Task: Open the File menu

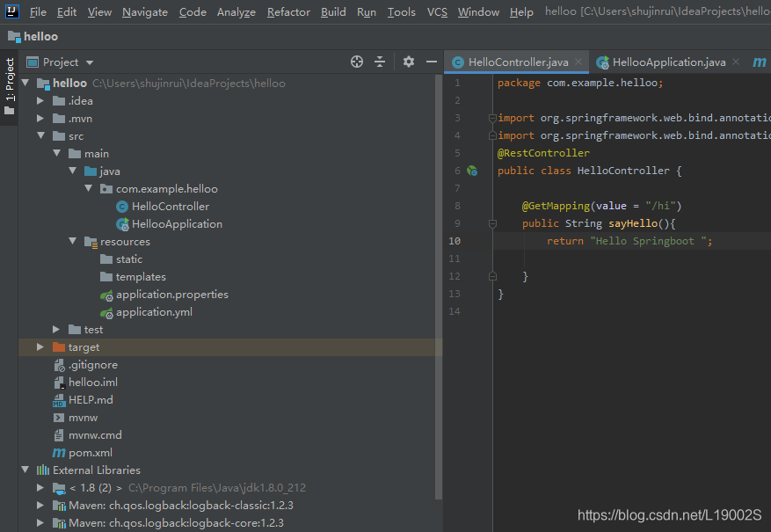Action: click(38, 11)
